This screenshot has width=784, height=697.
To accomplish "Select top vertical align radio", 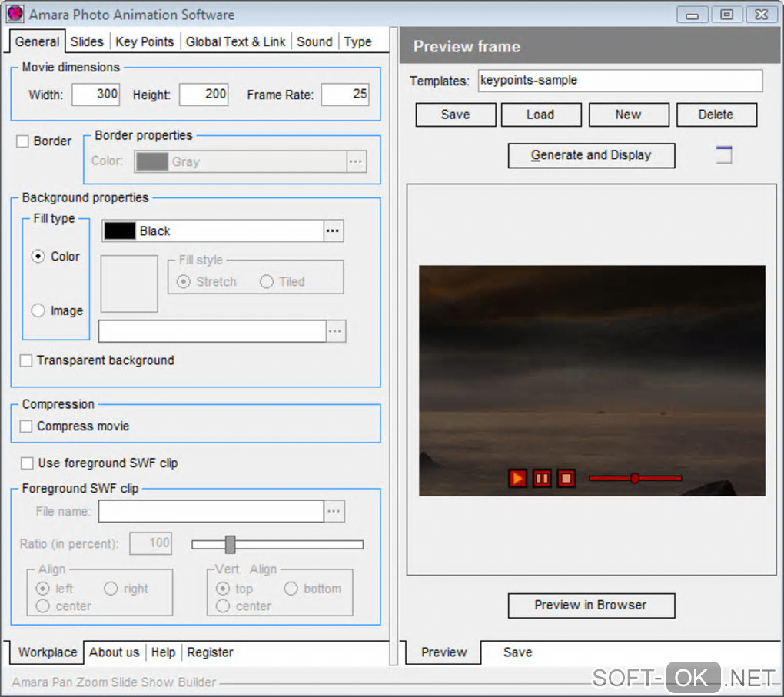I will coord(222,589).
